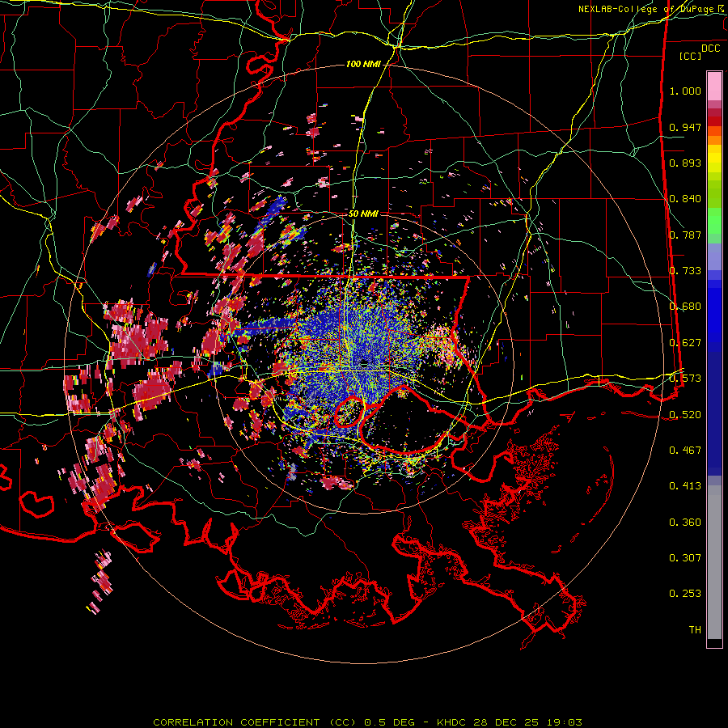Image resolution: width=728 pixels, height=728 pixels.
Task: Click the 0.467 scale value
Action: click(x=685, y=451)
